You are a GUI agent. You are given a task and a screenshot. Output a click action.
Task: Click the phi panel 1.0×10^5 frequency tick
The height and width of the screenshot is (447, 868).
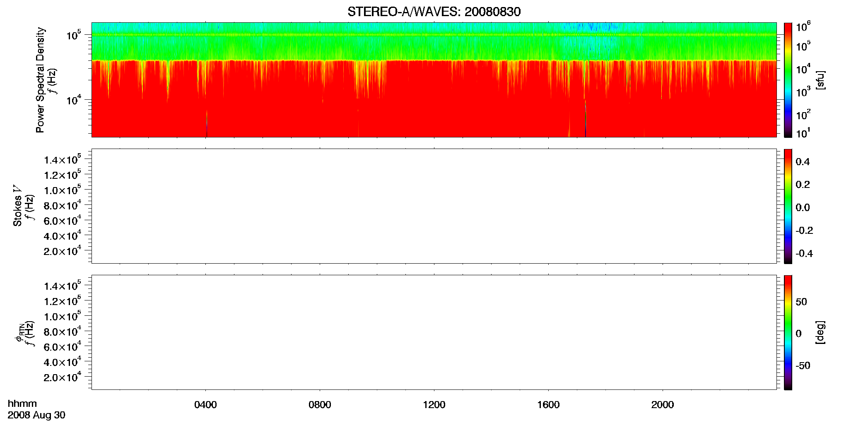coord(63,316)
